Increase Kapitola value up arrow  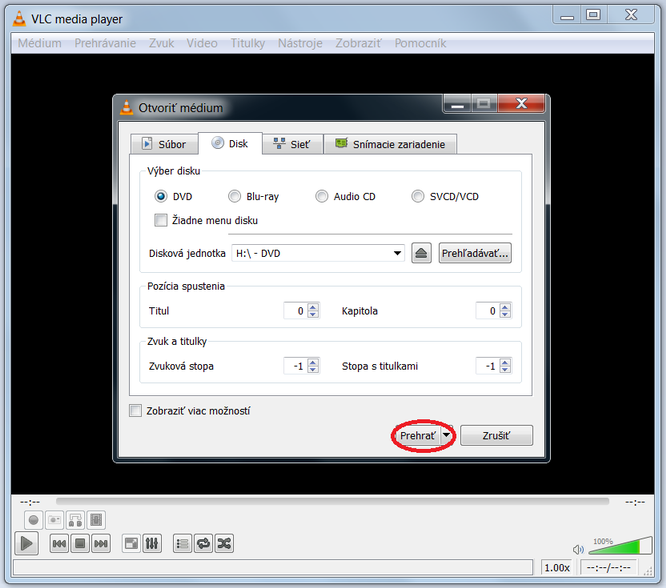[505, 307]
